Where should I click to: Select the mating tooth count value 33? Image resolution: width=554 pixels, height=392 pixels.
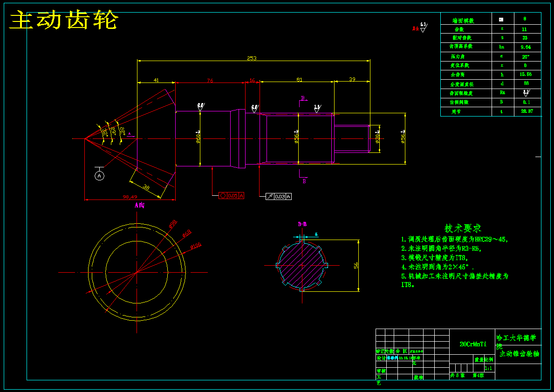pyautogui.click(x=525, y=38)
